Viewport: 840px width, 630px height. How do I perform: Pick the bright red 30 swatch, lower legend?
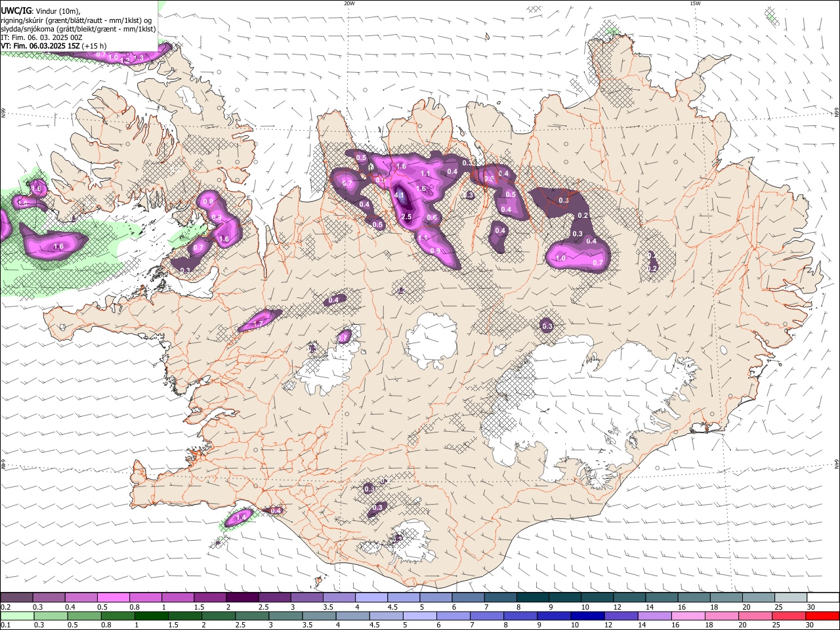coord(822,616)
